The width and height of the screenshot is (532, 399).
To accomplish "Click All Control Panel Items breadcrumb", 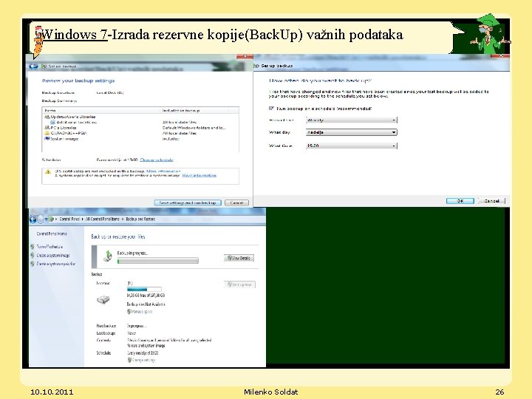I will [103, 219].
